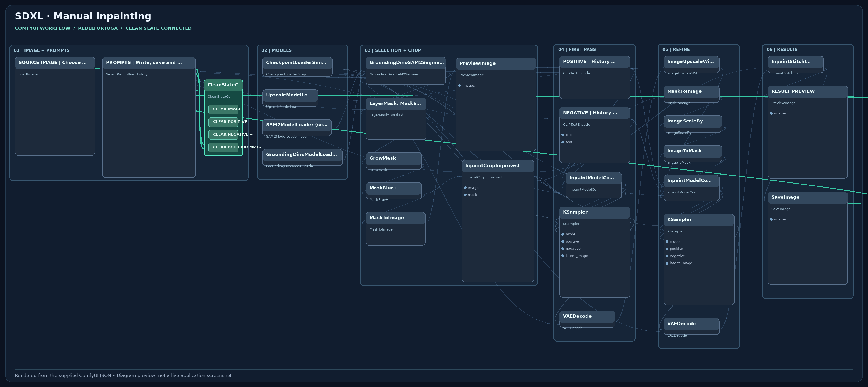This screenshot has width=868, height=387.
Task: Select VAEDecode node in First Pass group
Action: [587, 319]
